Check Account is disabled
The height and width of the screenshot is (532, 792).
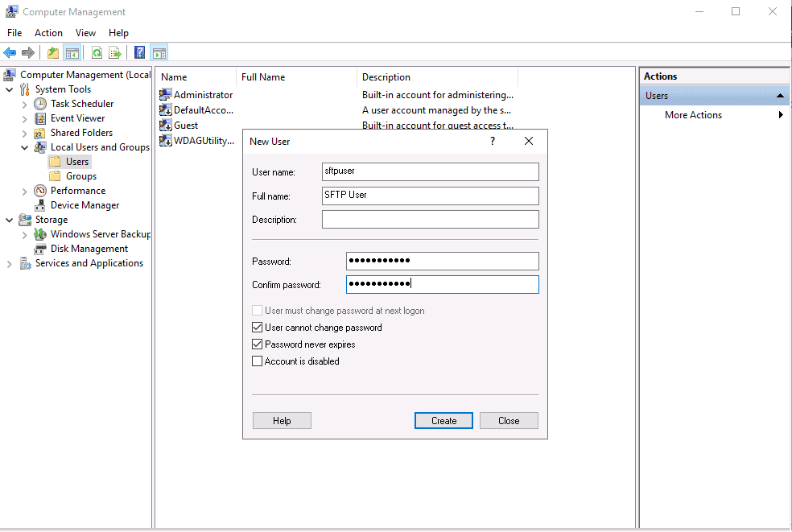[257, 361]
